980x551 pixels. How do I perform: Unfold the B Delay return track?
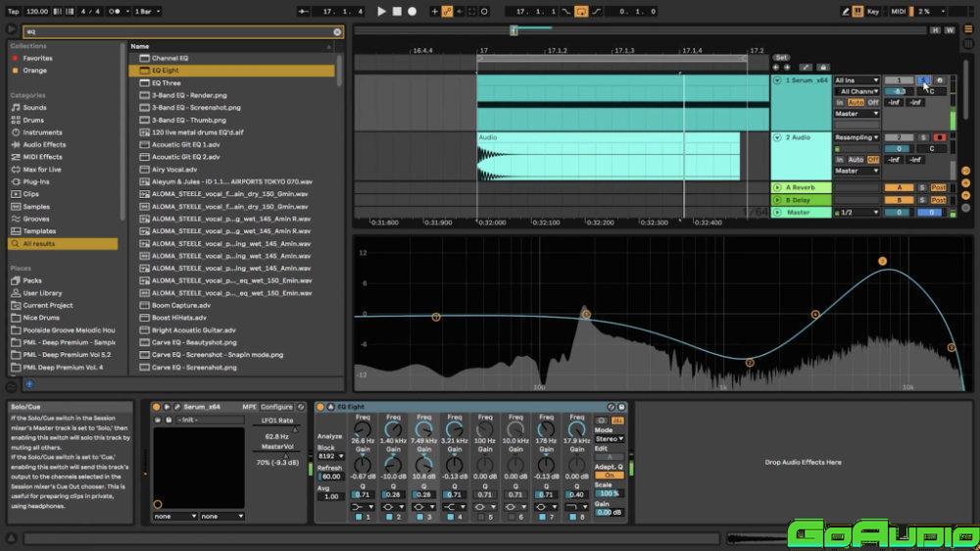pos(777,200)
